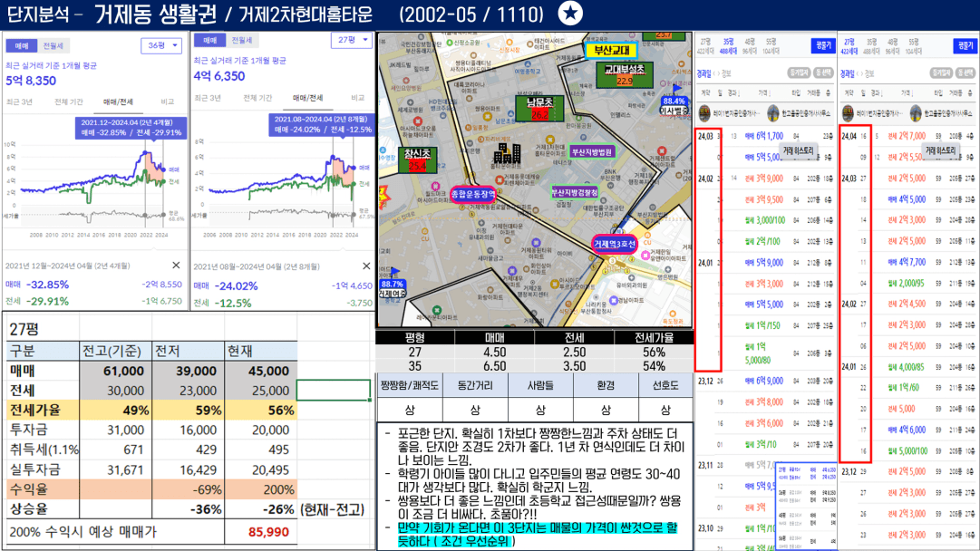Click the 5억 8,350 average price text
980x551 pixels.
pos(31,81)
